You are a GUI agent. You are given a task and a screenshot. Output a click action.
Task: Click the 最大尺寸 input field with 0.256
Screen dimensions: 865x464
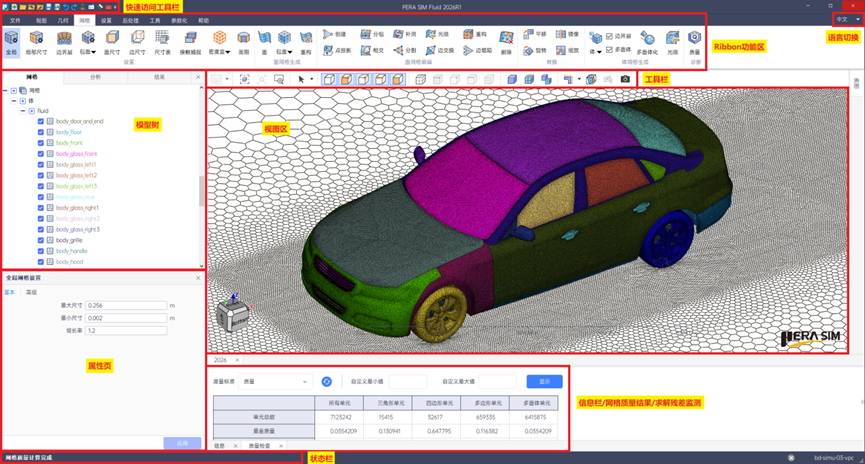click(126, 305)
